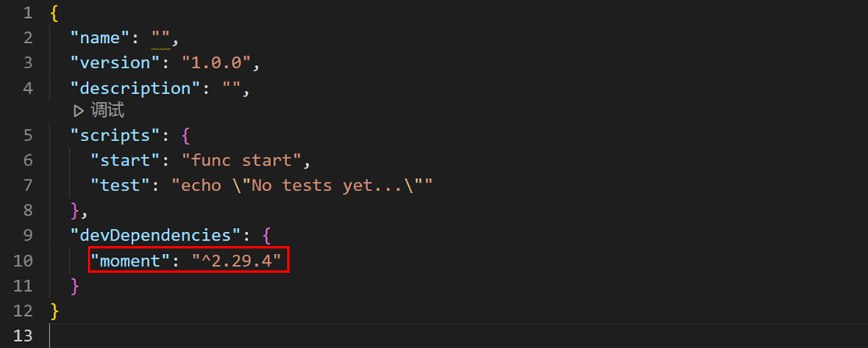Screen dimensions: 868x348
Task: Click the empty name value with warning squiggle
Action: pos(162,38)
